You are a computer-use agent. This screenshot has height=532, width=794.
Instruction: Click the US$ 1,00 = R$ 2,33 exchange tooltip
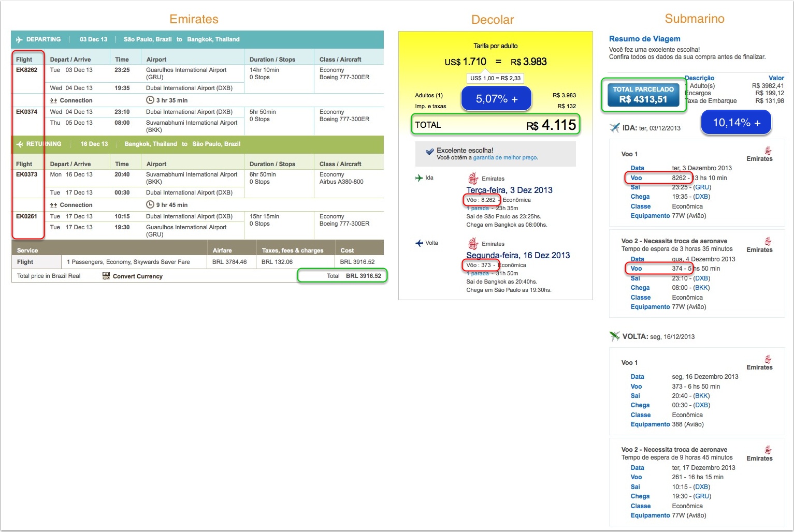point(496,78)
